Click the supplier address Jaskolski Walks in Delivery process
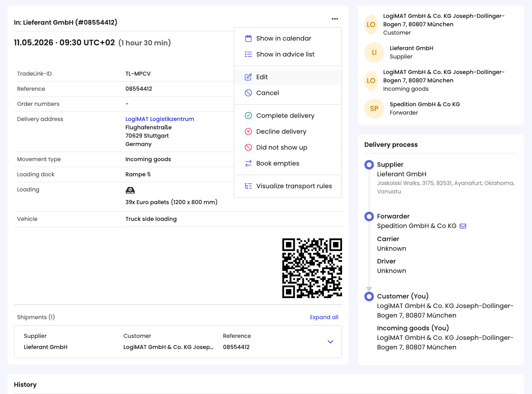Screen dimensions: 532x394 pyautogui.click(x=446, y=187)
